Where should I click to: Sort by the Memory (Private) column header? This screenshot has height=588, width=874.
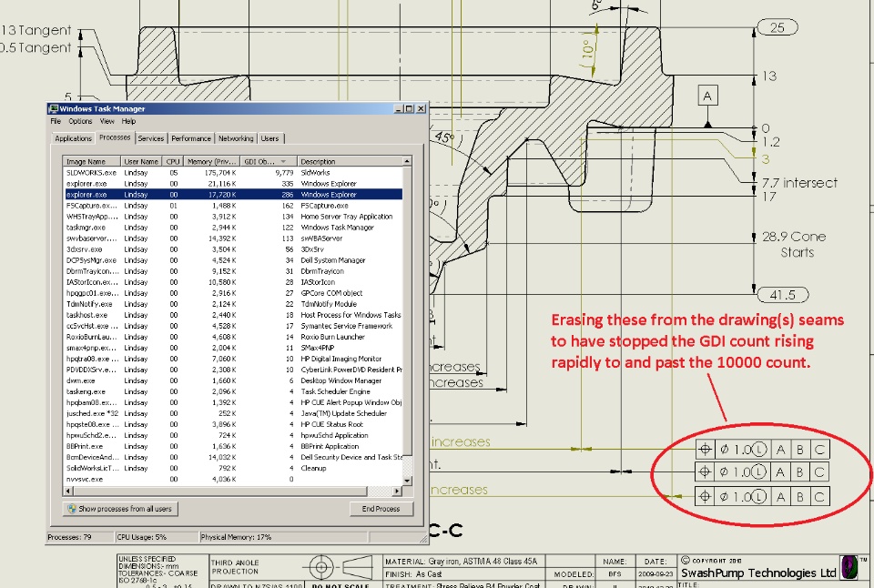coord(212,162)
